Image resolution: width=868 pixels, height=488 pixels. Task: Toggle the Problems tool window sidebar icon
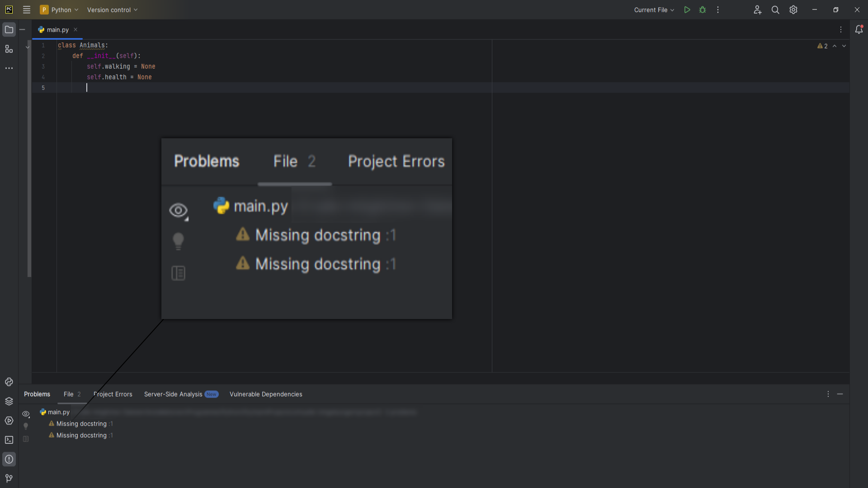pyautogui.click(x=9, y=459)
